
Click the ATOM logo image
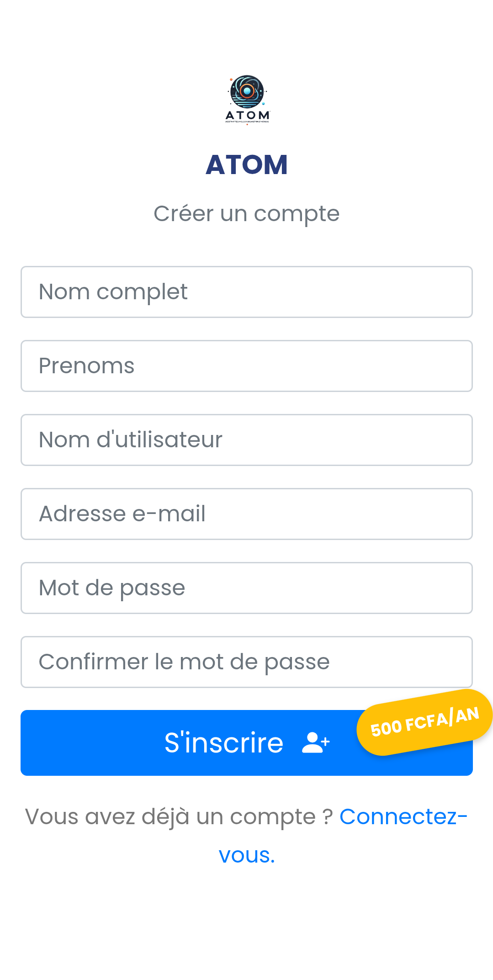coord(247,99)
